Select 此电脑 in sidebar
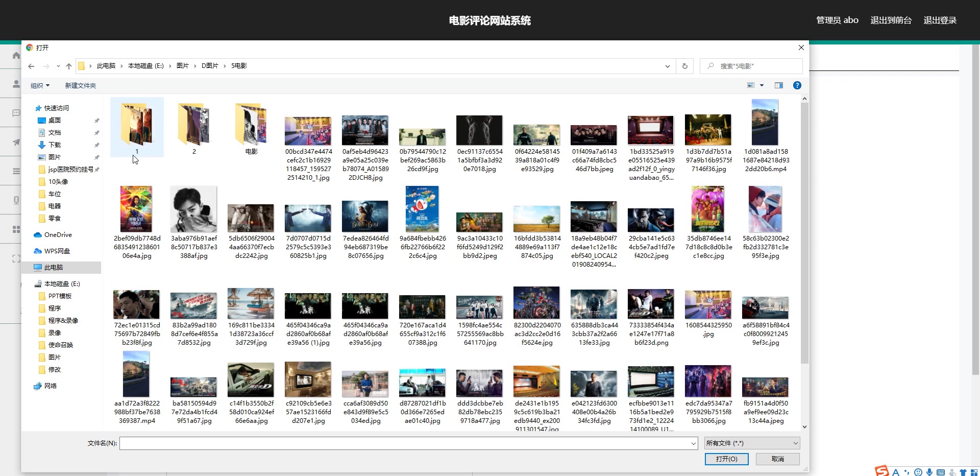Screen dimensions: 980x476 [x=53, y=268]
